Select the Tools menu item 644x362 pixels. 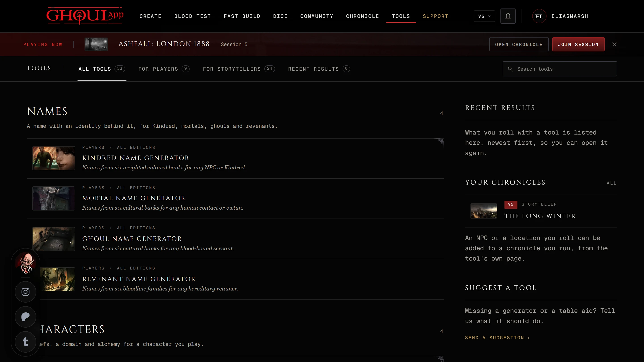(x=401, y=16)
